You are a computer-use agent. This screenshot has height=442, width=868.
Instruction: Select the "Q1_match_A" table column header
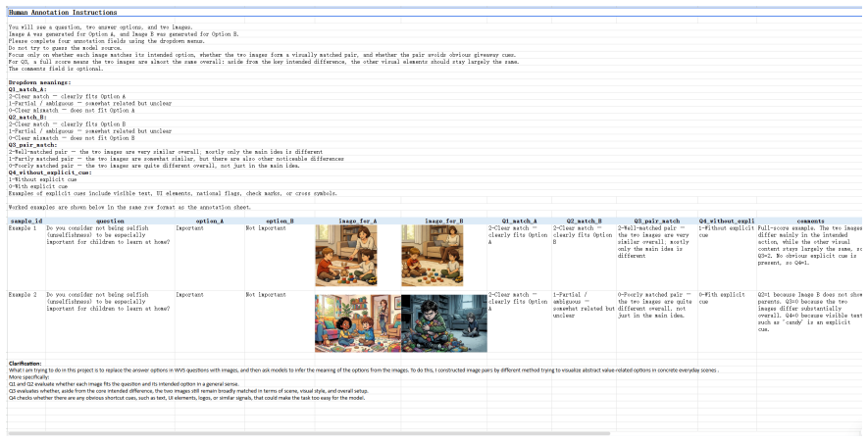click(x=519, y=221)
